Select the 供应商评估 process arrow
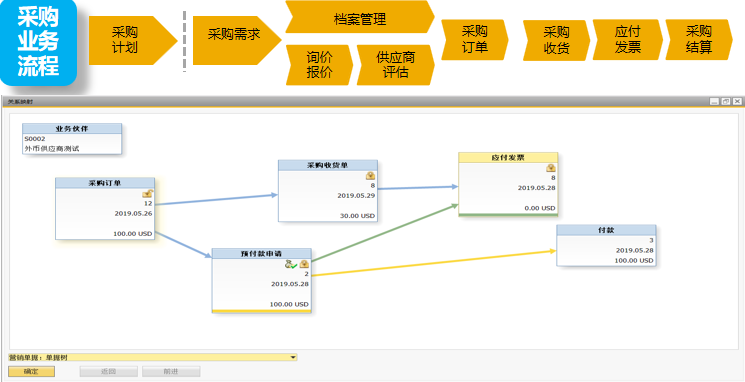 [395, 65]
